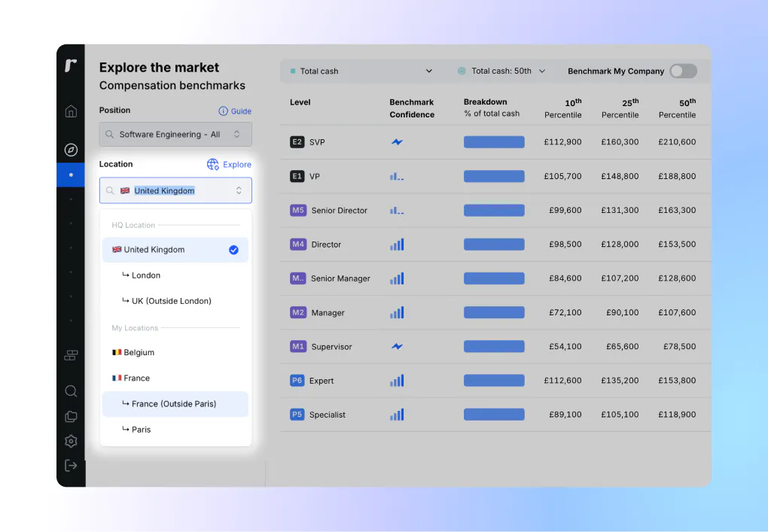This screenshot has width=768, height=532.
Task: Click the home icon in sidebar
Action: pos(71,111)
